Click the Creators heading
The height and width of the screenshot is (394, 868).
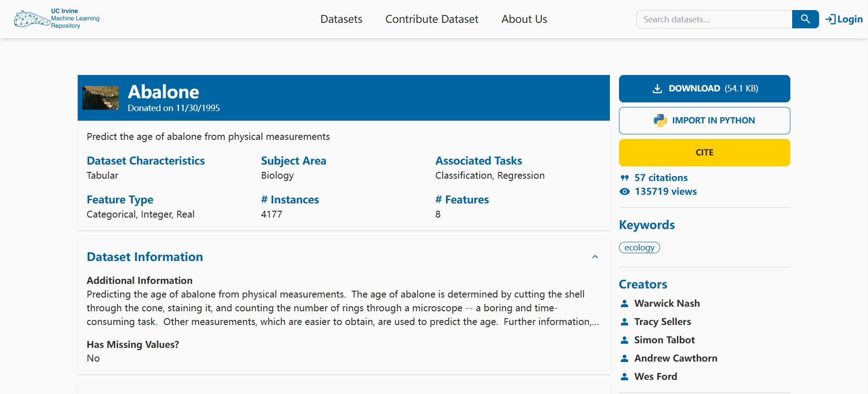(643, 284)
